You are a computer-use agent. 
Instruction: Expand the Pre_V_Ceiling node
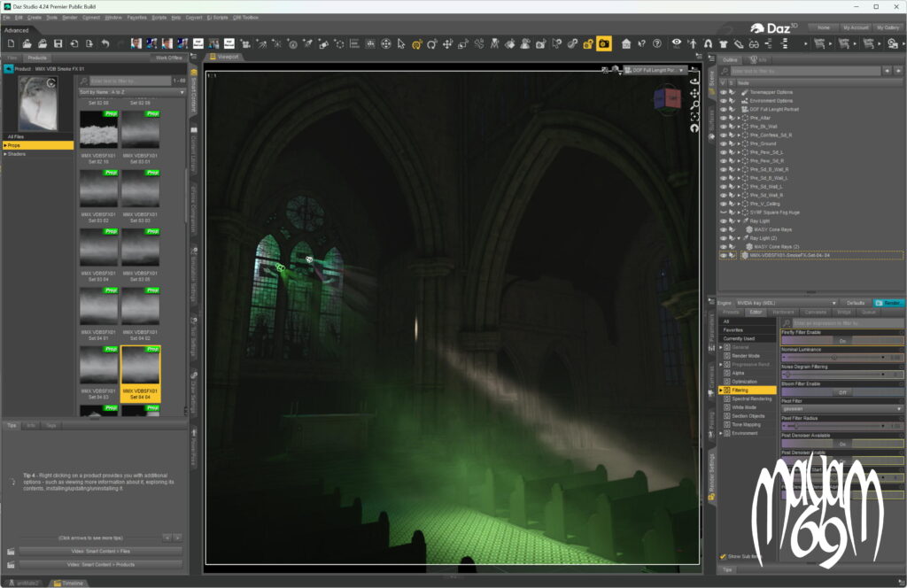coord(739,204)
